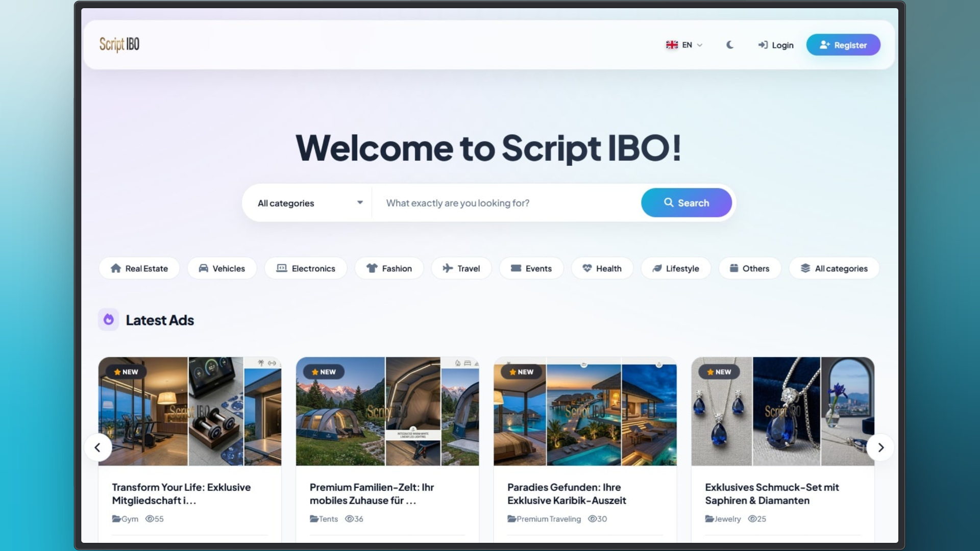Click the Login link
The width and height of the screenshot is (980, 551).
[776, 45]
